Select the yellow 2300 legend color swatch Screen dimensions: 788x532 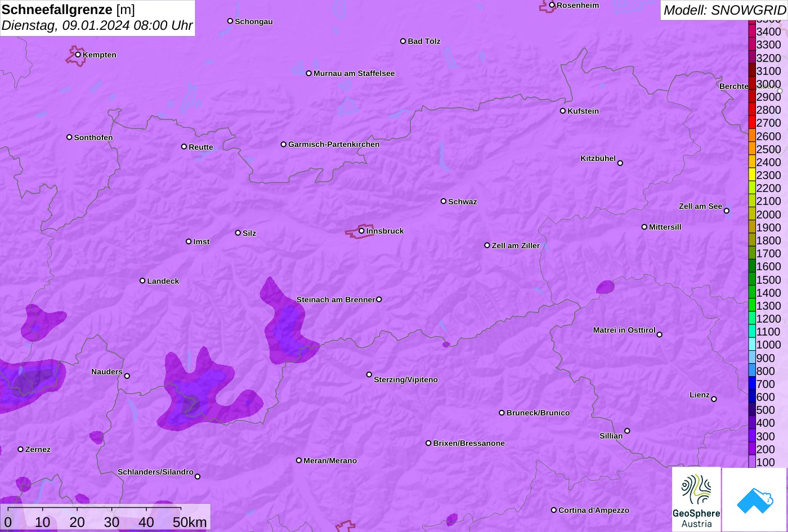tap(752, 175)
